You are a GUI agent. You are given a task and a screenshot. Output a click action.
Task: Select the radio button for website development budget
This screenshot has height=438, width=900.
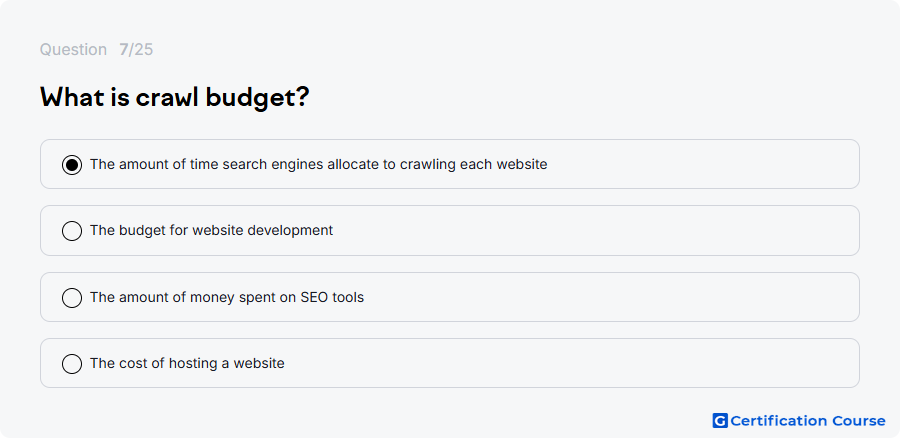pos(72,231)
